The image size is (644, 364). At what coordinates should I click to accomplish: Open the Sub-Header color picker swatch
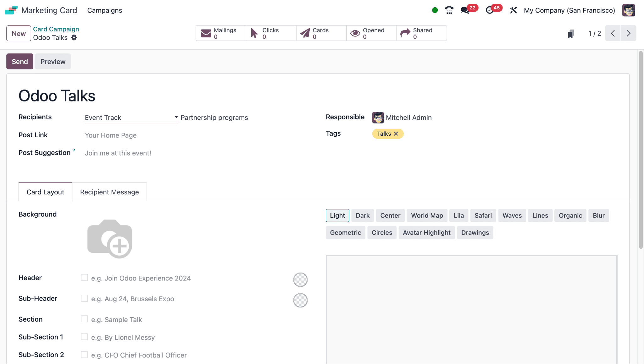pos(300,300)
